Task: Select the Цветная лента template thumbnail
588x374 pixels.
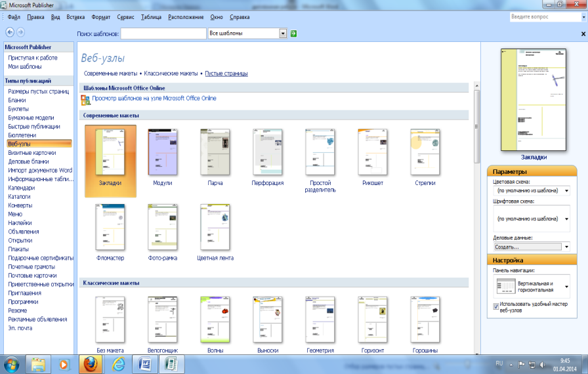Action: (215, 227)
